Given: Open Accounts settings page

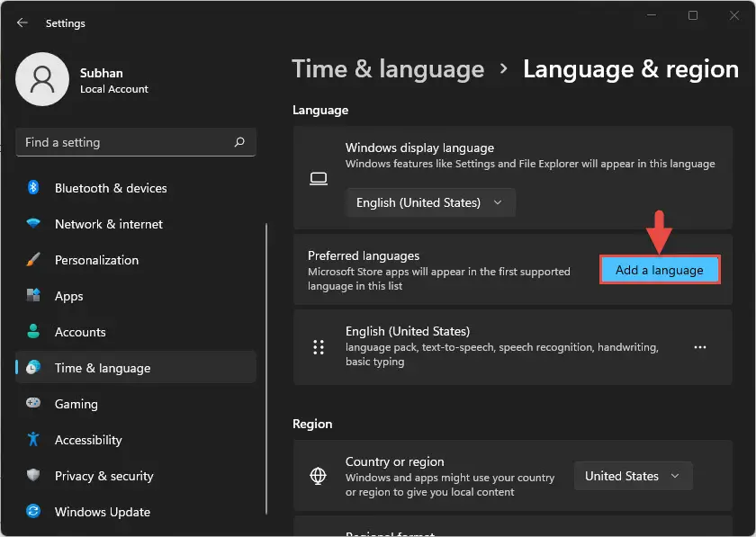Looking at the screenshot, I should (136, 332).
